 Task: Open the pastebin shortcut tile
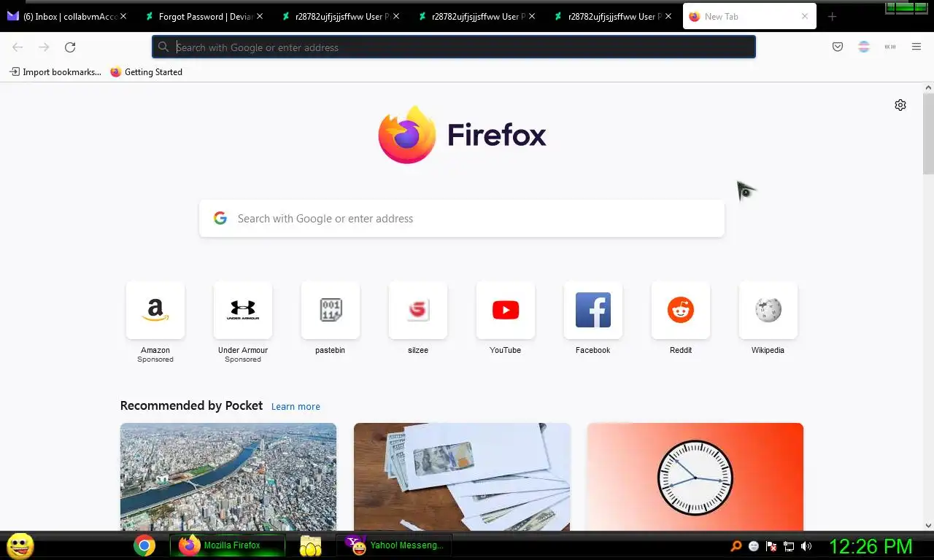pos(331,311)
